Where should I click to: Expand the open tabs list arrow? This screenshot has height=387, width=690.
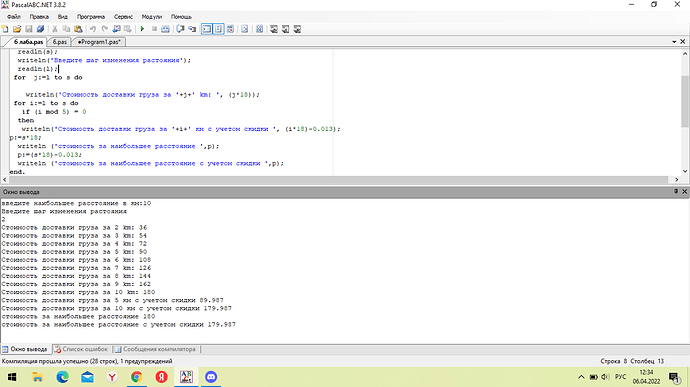click(674, 42)
